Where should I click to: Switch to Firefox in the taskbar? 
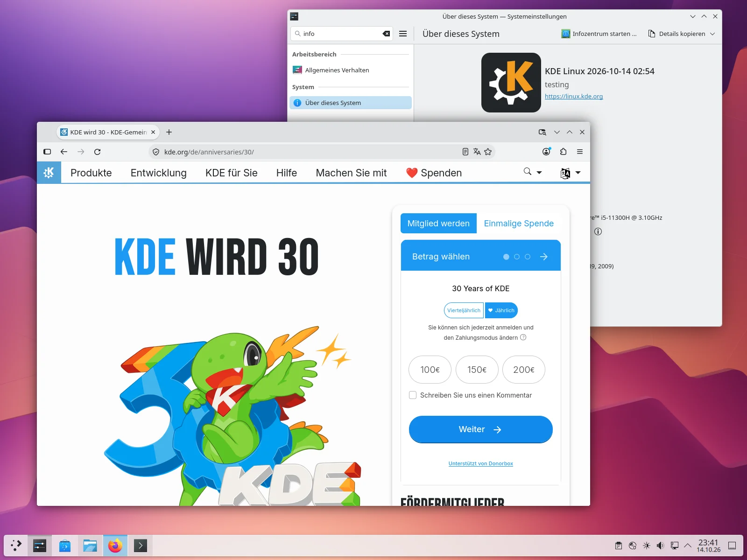(x=115, y=545)
